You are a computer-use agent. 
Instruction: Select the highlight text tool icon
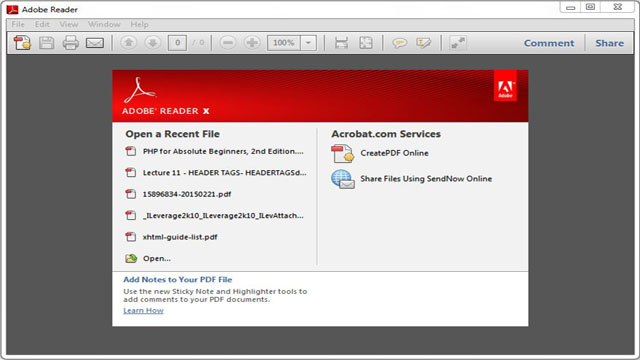pos(423,43)
